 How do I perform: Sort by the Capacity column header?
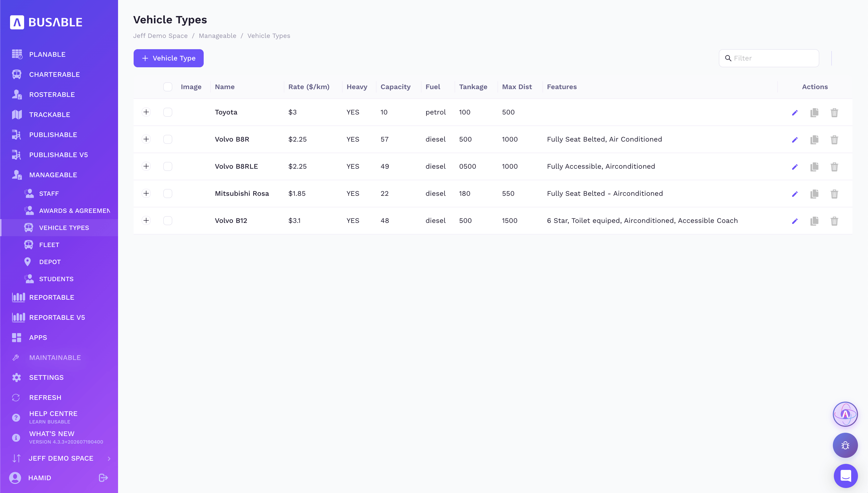coord(395,87)
